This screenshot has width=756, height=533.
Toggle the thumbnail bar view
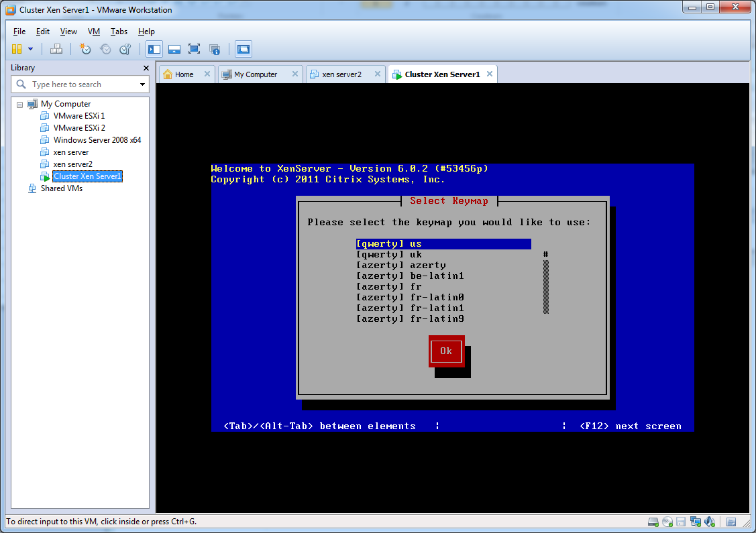[x=174, y=49]
